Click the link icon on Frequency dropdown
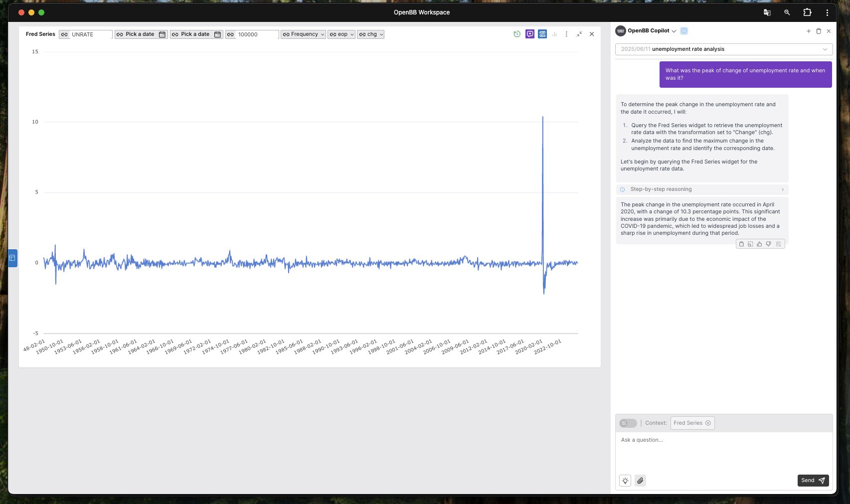The image size is (850, 504). coord(286,34)
